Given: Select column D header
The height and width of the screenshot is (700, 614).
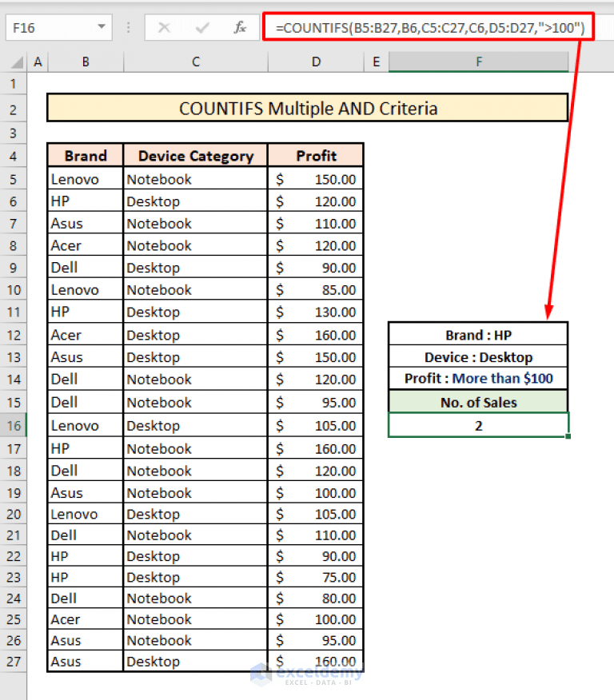Looking at the screenshot, I should click(x=316, y=62).
